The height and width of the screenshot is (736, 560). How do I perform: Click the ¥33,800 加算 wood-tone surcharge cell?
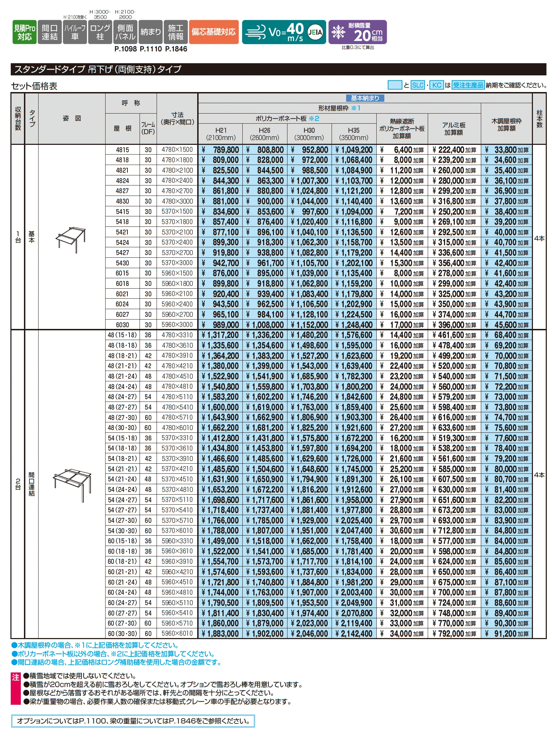click(507, 150)
